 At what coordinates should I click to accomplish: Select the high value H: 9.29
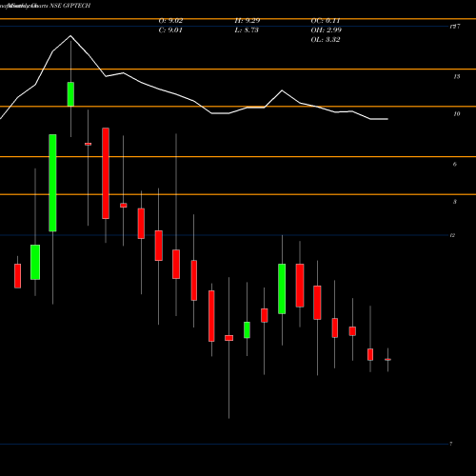click(x=248, y=21)
